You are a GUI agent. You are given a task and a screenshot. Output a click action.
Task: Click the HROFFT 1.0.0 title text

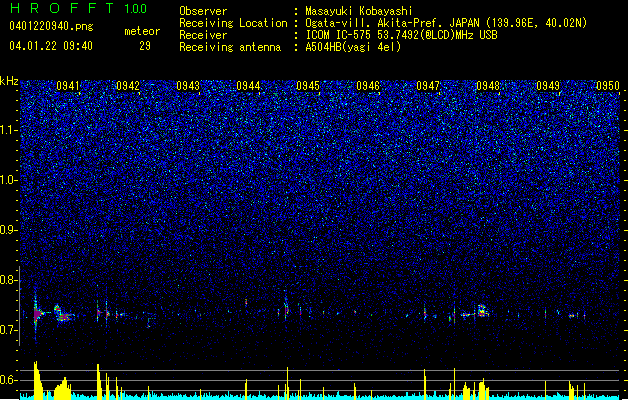pos(79,8)
